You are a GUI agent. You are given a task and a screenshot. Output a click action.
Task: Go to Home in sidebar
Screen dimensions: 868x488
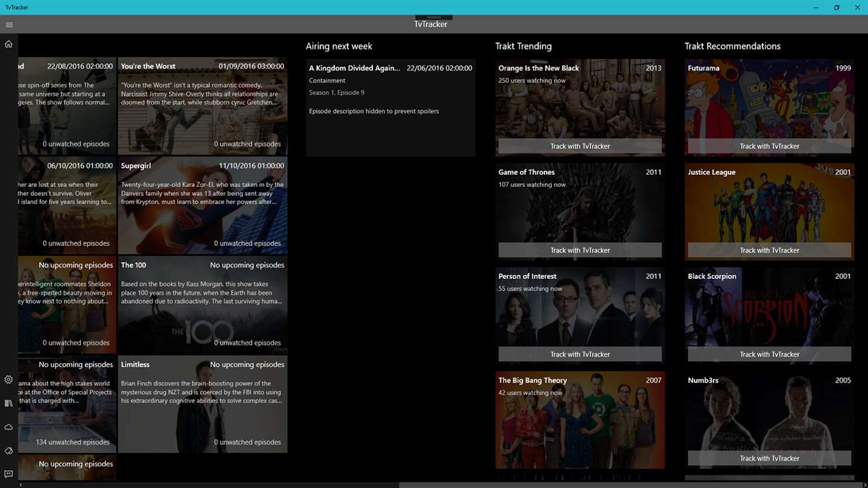(8, 44)
